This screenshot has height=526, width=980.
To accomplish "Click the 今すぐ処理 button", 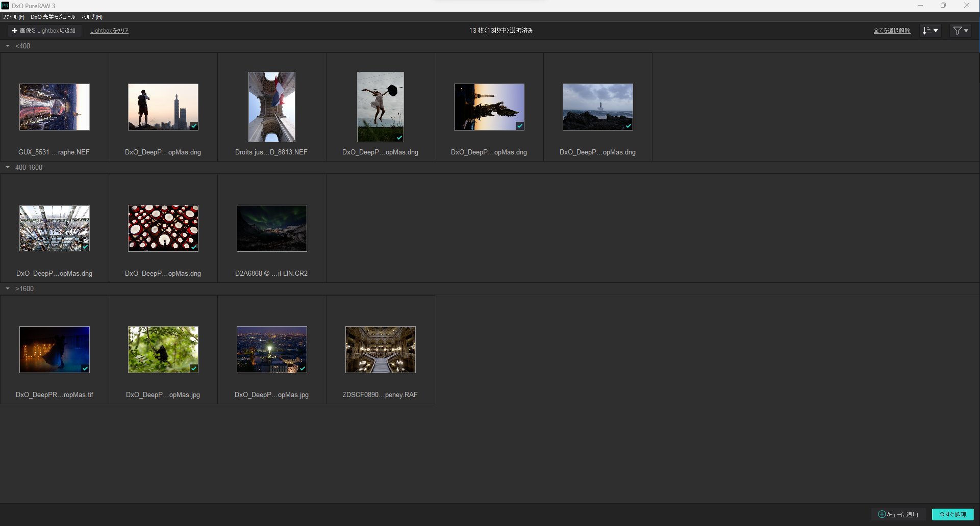I will [953, 514].
